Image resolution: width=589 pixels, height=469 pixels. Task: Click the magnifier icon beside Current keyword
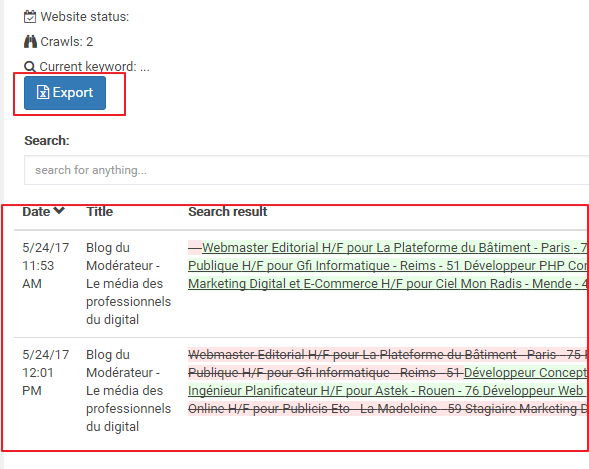30,67
